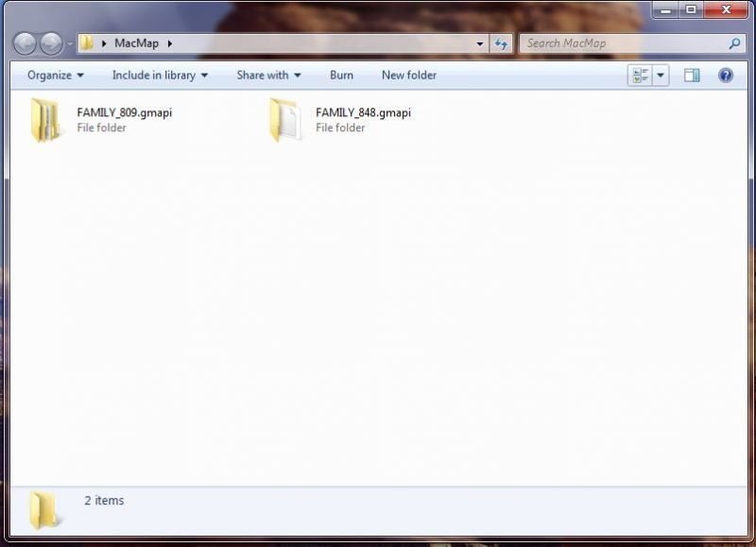Click the Change your view icon
The height and width of the screenshot is (547, 756).
point(640,76)
